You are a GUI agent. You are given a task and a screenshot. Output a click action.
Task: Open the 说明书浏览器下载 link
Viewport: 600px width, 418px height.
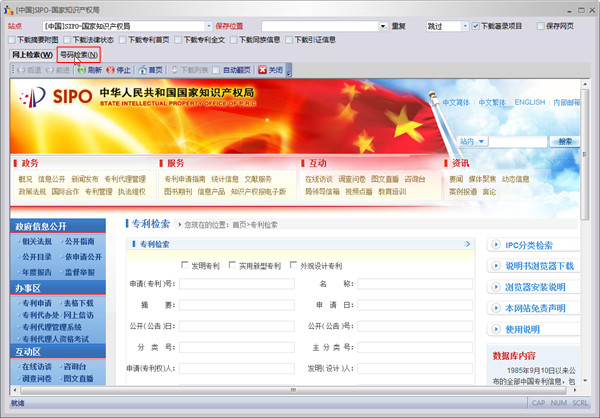pos(540,266)
